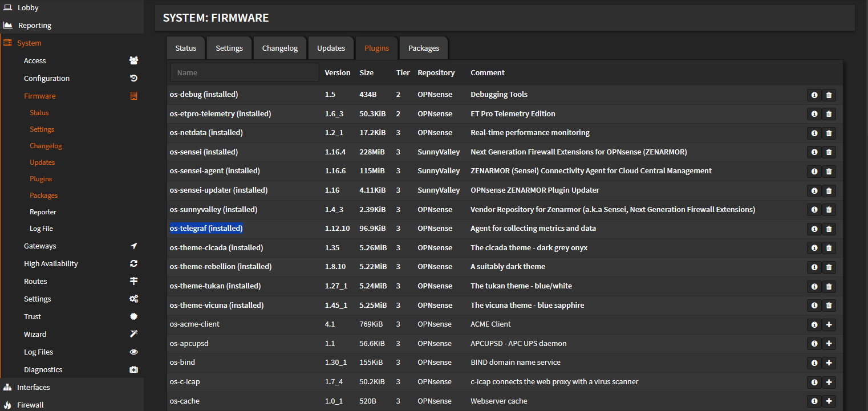Show info for os-theme-rebellion
868x411 pixels.
814,267
